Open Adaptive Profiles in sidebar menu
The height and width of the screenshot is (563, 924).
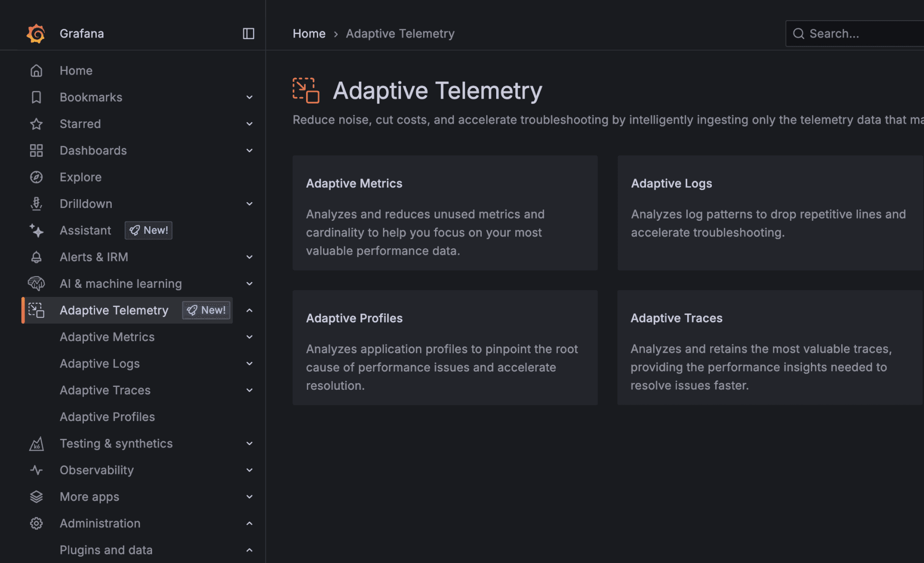[x=107, y=417]
